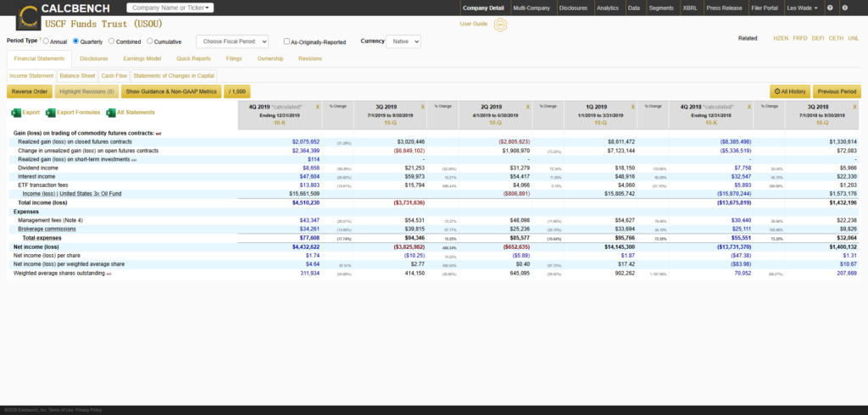Click the Company Name or Ticker search box

[170, 8]
